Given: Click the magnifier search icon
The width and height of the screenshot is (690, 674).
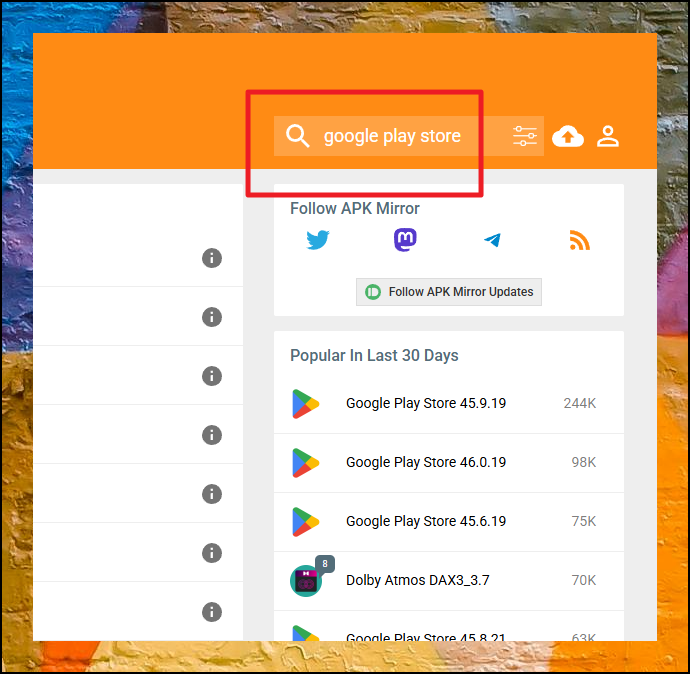Looking at the screenshot, I should point(297,136).
